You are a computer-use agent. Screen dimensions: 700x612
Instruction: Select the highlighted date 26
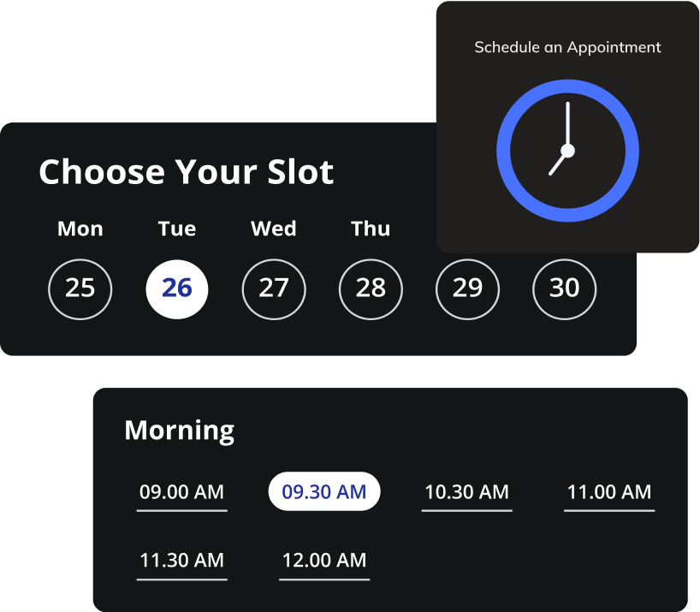point(177,288)
